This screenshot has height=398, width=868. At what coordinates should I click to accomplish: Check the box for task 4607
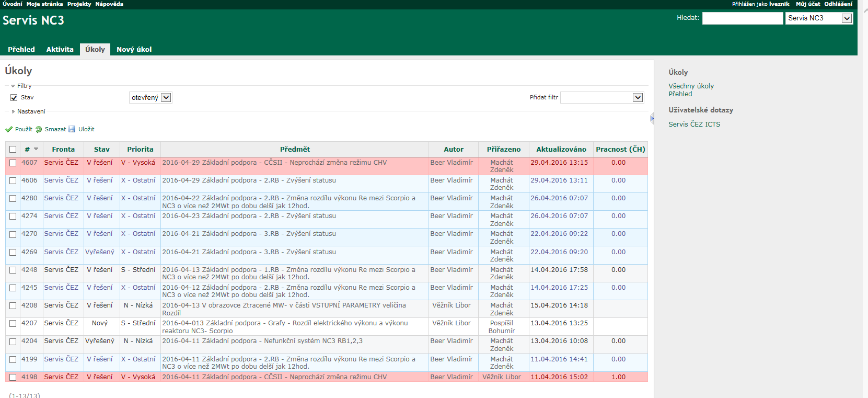[13, 163]
